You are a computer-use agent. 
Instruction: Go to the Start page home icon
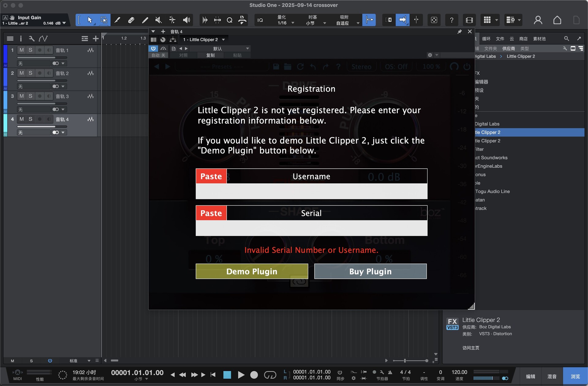[x=557, y=20]
